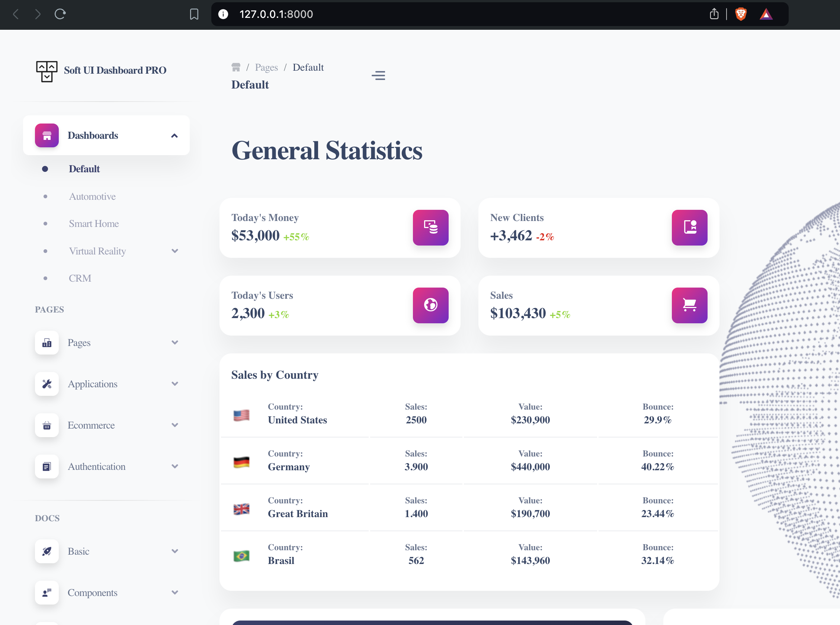Click the Germany flag icon
This screenshot has width=840, height=625.
coord(241,462)
